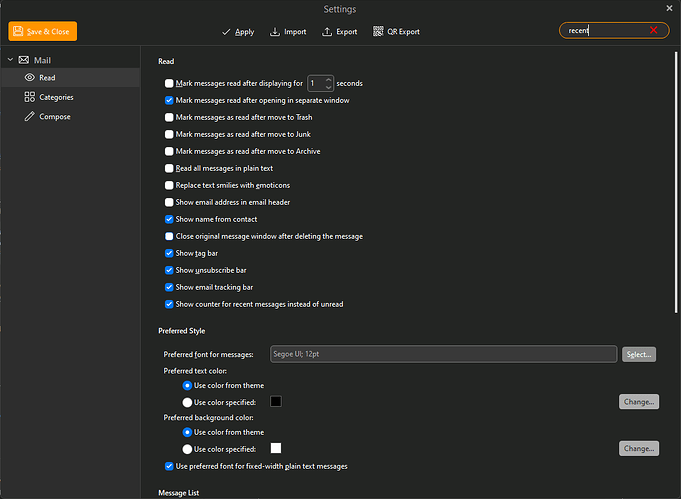Open the Categories settings page
The width and height of the screenshot is (681, 499).
(x=70, y=97)
